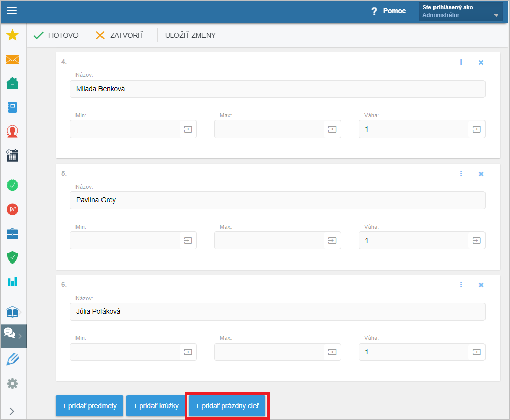
Task: Edit the Názov field Pavlína Grey
Action: coord(277,200)
